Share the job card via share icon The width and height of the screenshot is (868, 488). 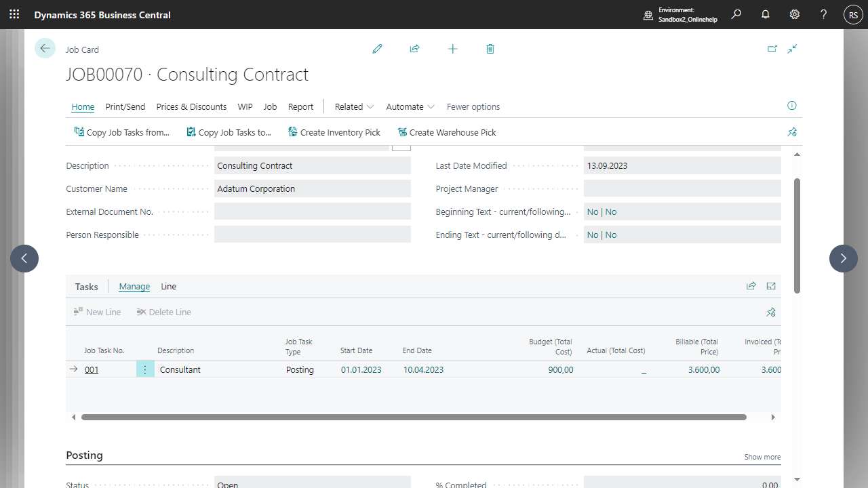click(415, 49)
